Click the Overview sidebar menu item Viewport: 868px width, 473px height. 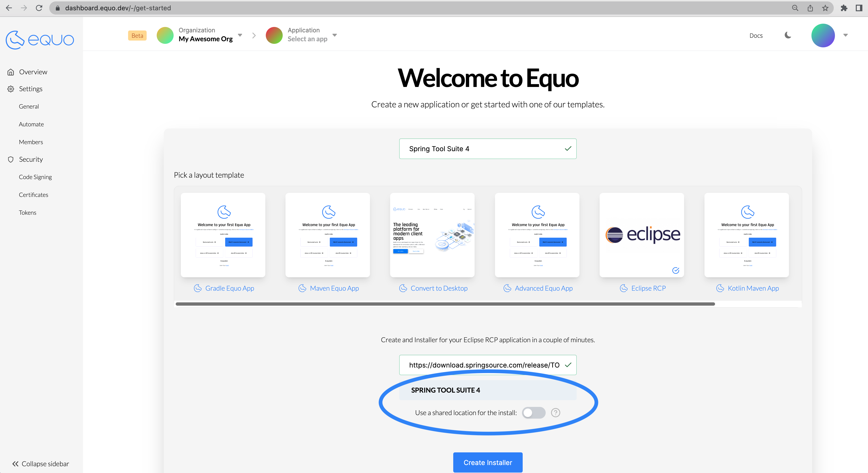click(x=33, y=72)
